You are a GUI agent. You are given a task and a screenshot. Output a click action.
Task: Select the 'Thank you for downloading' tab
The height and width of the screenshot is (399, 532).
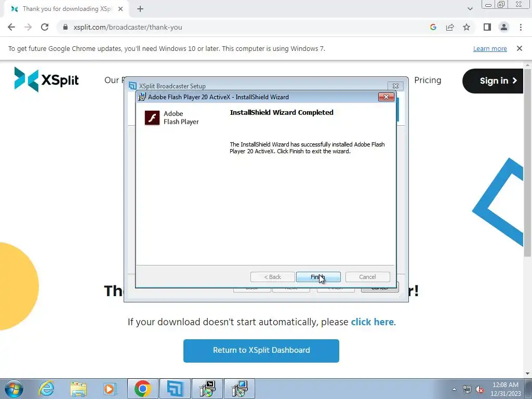[x=66, y=9]
